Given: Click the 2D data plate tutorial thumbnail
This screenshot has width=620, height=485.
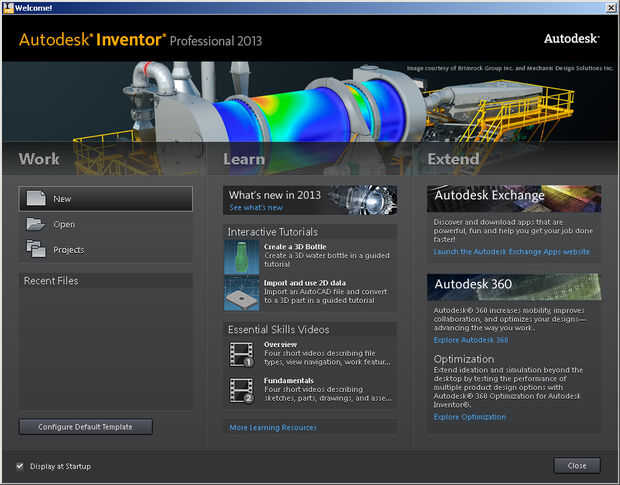Looking at the screenshot, I should pyautogui.click(x=242, y=293).
